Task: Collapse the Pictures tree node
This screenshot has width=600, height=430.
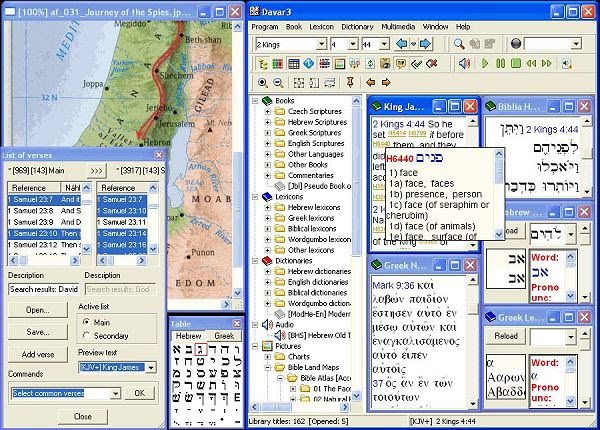Action: 255,346
